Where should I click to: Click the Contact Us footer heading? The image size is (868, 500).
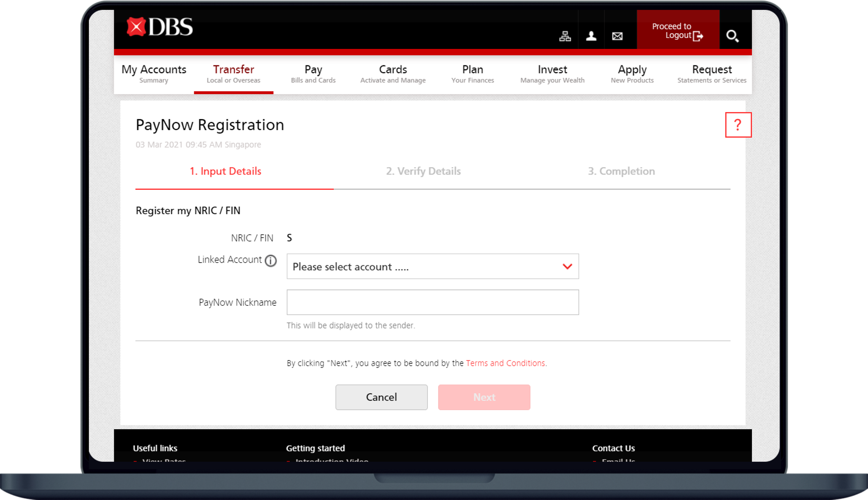(613, 448)
